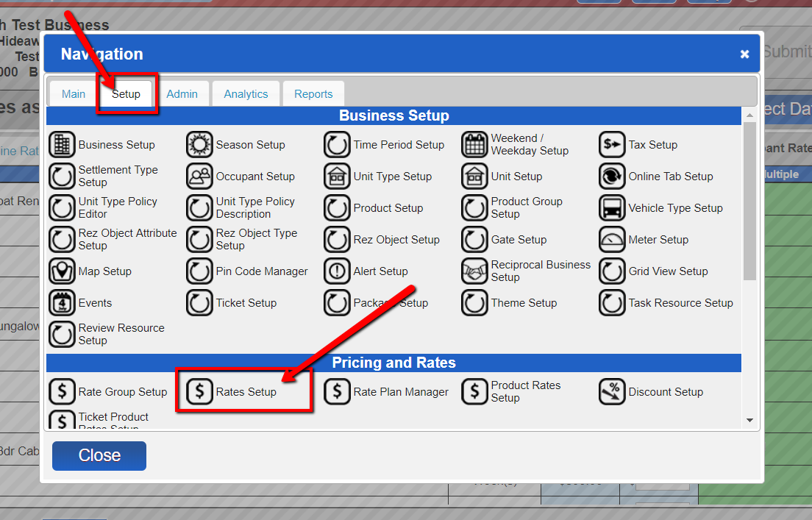This screenshot has width=812, height=520.
Task: Open Pin Code Manager icon
Action: pyautogui.click(x=199, y=271)
